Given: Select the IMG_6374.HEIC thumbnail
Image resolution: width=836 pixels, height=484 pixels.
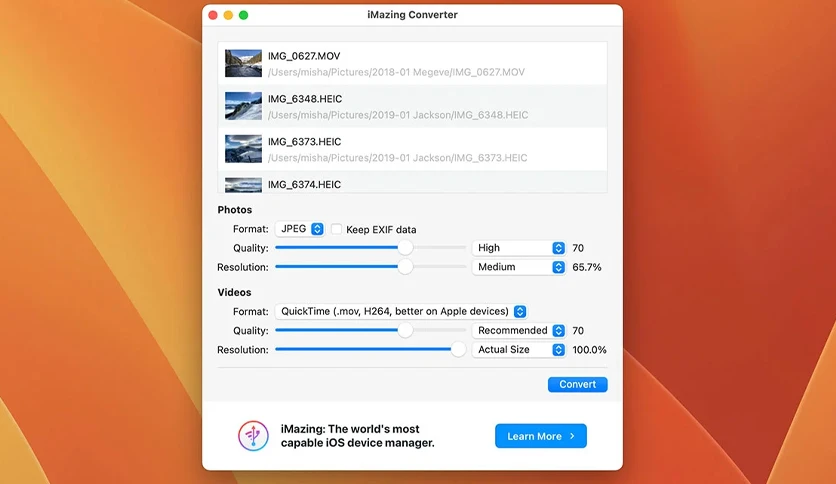Looking at the screenshot, I should click(x=243, y=185).
